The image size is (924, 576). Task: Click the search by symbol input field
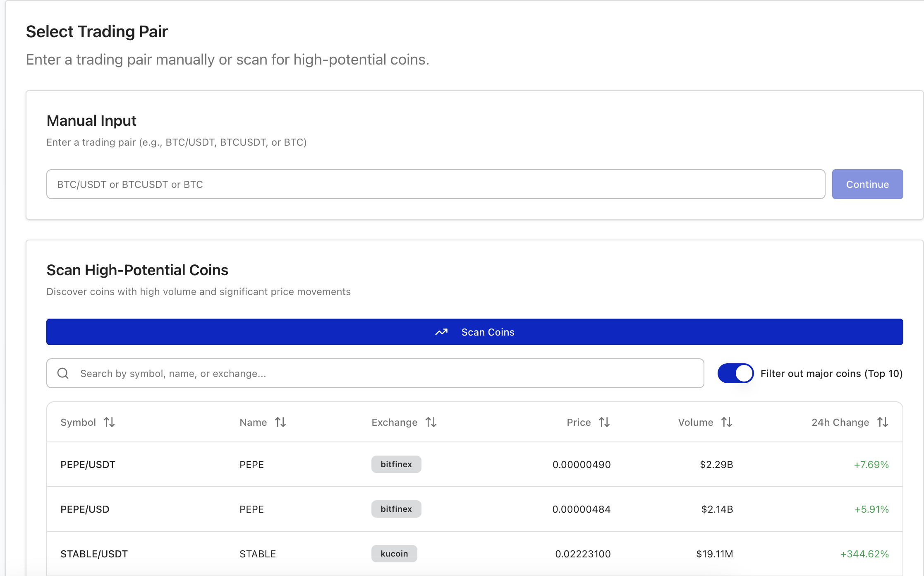pos(385,373)
